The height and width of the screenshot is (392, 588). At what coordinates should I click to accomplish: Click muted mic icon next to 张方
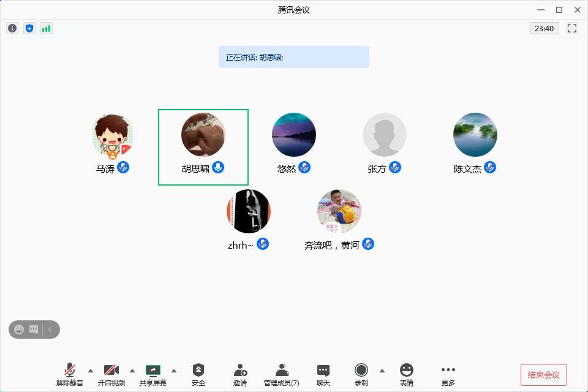pyautogui.click(x=395, y=167)
